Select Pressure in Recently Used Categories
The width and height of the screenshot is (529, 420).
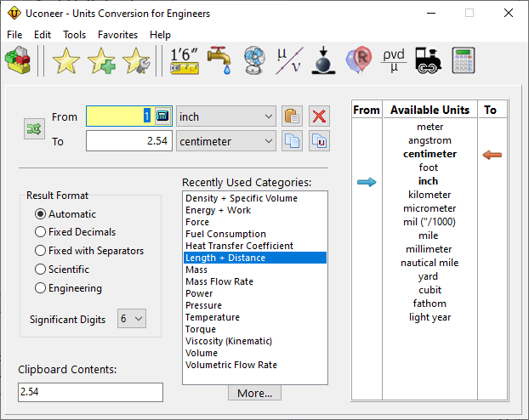point(203,305)
